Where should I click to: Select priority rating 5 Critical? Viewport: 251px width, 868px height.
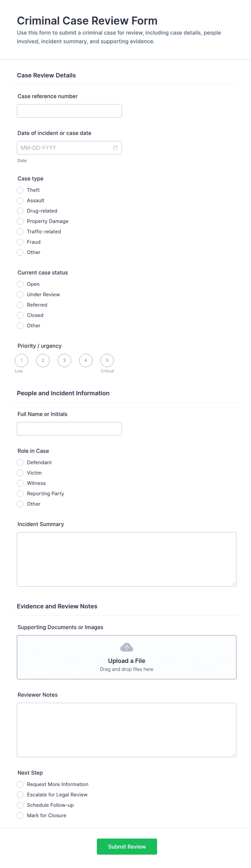tap(107, 360)
